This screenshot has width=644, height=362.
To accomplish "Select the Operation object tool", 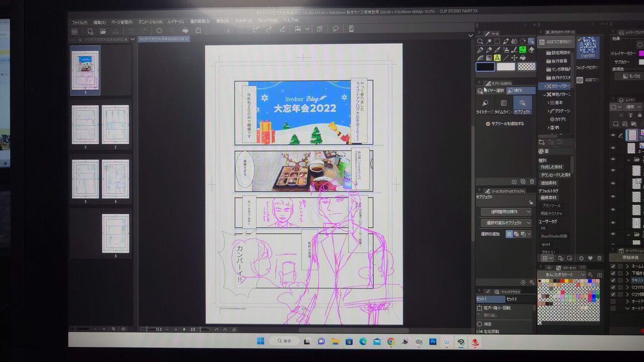I will coord(531,41).
